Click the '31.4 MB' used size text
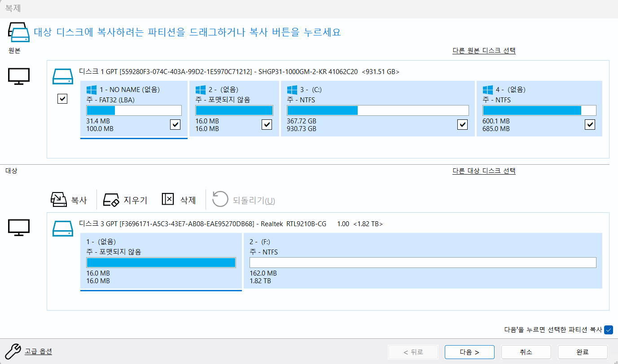 point(98,121)
